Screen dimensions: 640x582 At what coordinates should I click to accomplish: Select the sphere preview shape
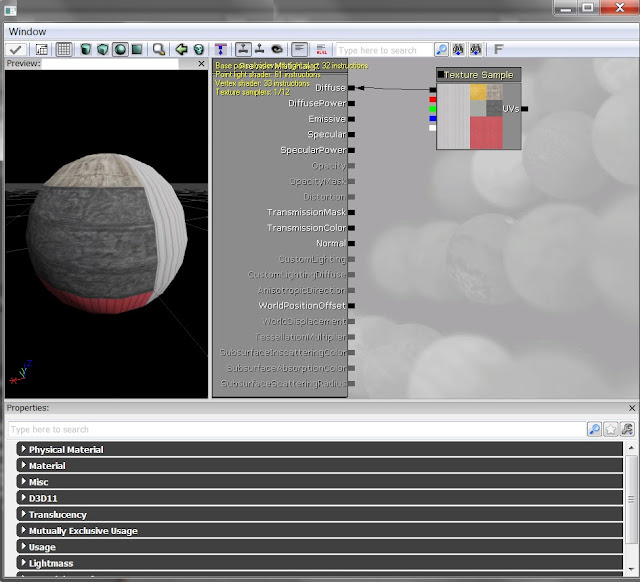[120, 50]
